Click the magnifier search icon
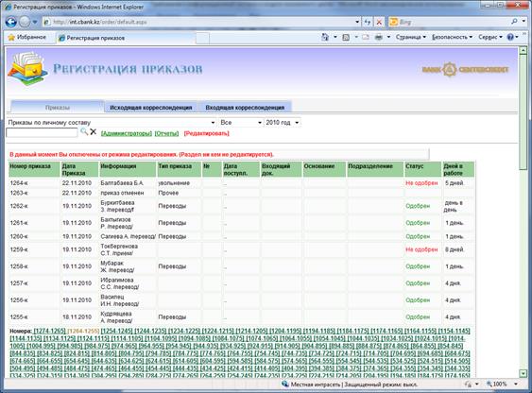The width and height of the screenshot is (532, 393). coord(84,132)
